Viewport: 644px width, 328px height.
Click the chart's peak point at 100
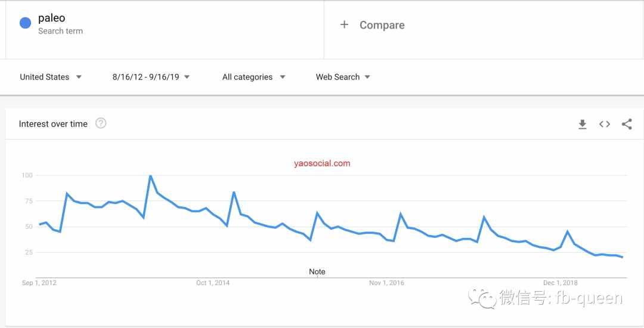pos(150,176)
